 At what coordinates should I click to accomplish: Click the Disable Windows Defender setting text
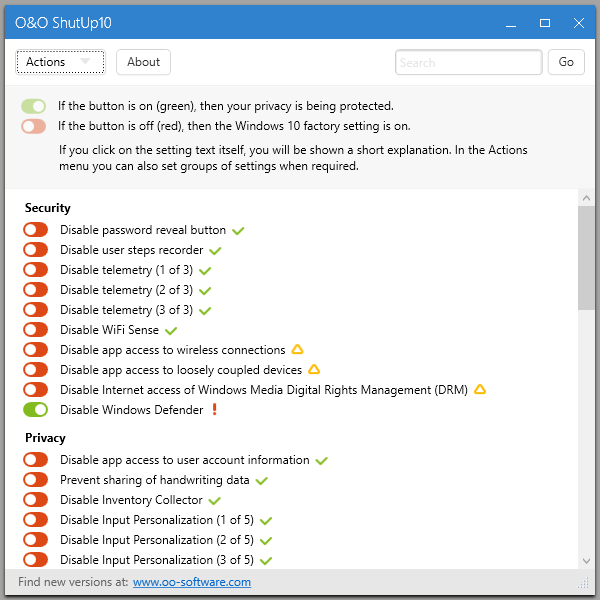[132, 410]
